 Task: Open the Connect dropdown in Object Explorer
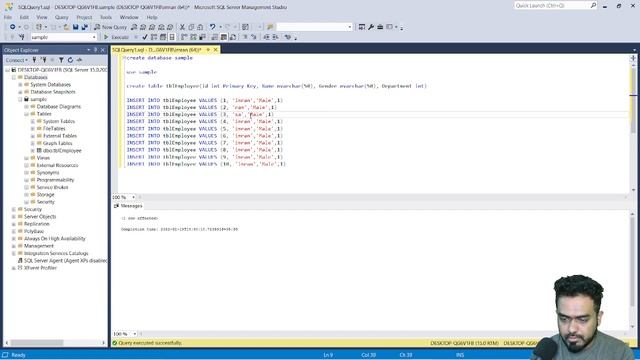tap(16, 60)
